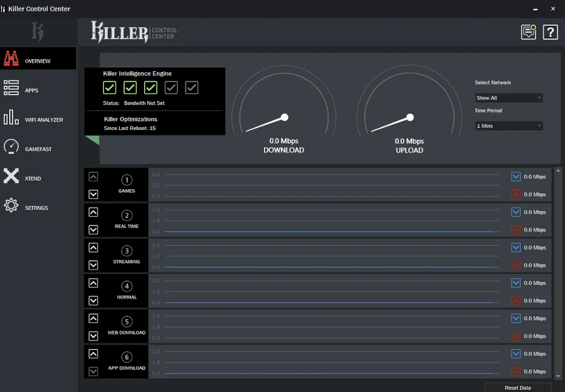Lower priority arrow for Normal

coord(93,300)
